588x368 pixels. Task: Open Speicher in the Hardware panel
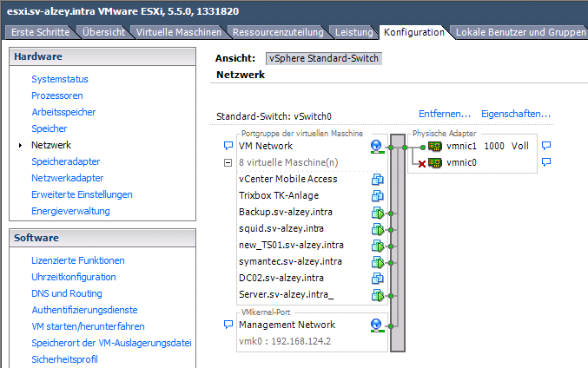click(x=50, y=128)
